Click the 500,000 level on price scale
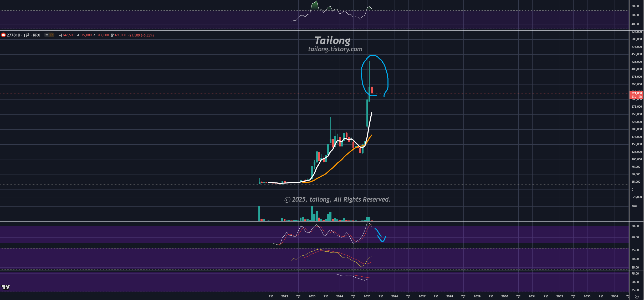The width and height of the screenshot is (644, 300). click(x=636, y=39)
